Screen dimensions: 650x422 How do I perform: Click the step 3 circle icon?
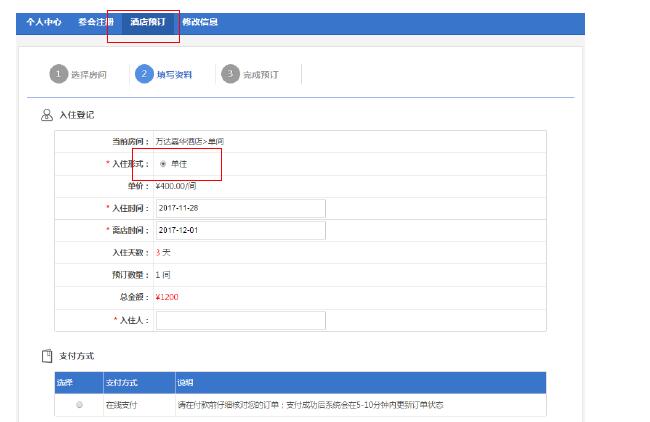pos(231,74)
